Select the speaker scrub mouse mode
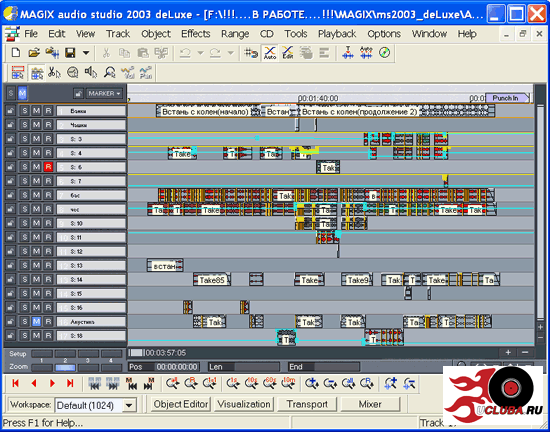Screen dimensions: 550x432 (91, 73)
